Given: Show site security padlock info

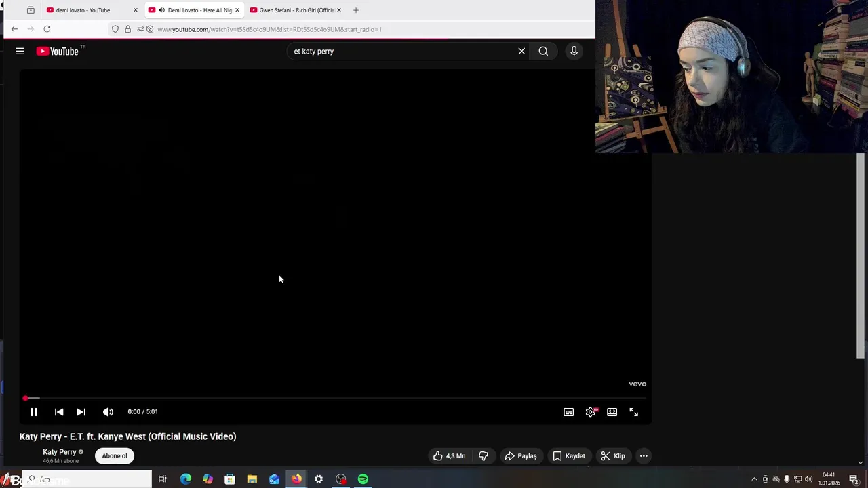Looking at the screenshot, I should point(127,29).
